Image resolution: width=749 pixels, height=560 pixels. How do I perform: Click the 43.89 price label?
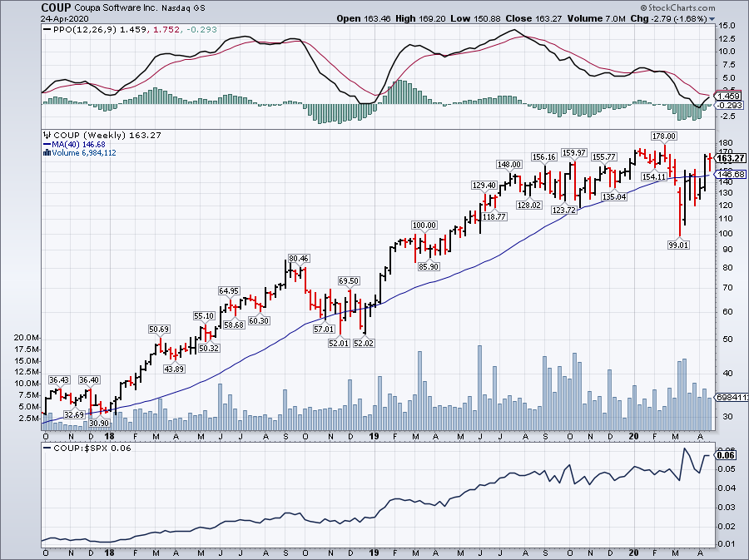(x=174, y=369)
